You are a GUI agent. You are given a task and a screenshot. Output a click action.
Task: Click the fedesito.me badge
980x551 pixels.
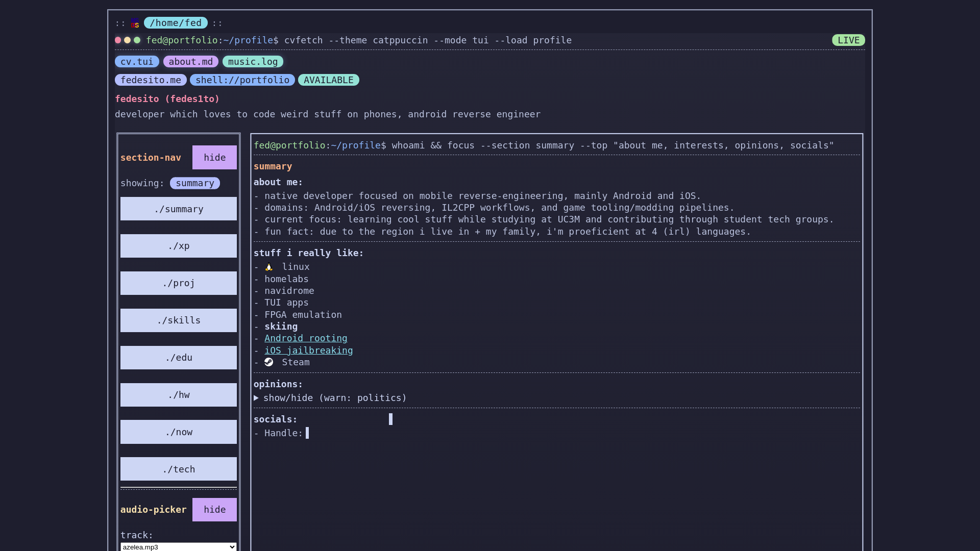[151, 80]
